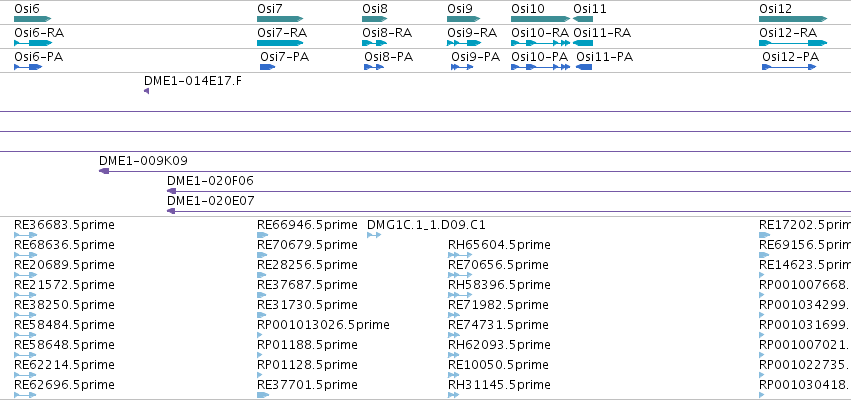
Task: Select the Osi6-PA protein glyph
Action: pos(28,67)
